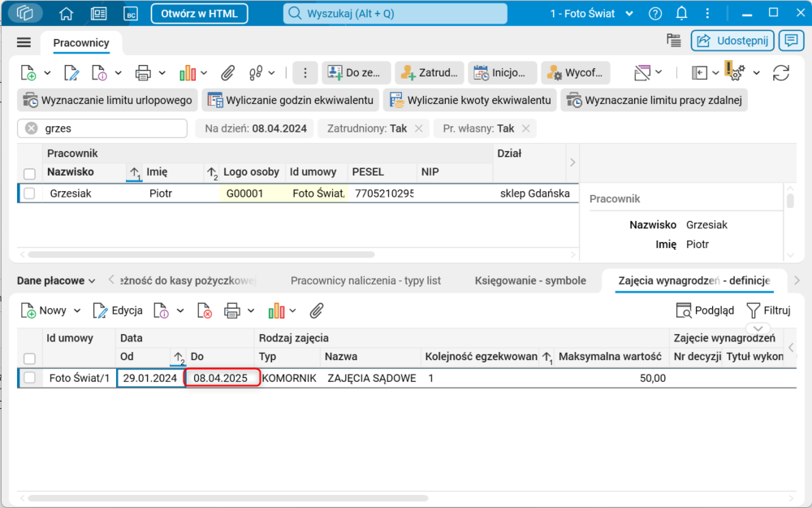Screen dimensions: 812x508
Task: Click the '08.04.2025' Do date cell
Action: click(222, 378)
